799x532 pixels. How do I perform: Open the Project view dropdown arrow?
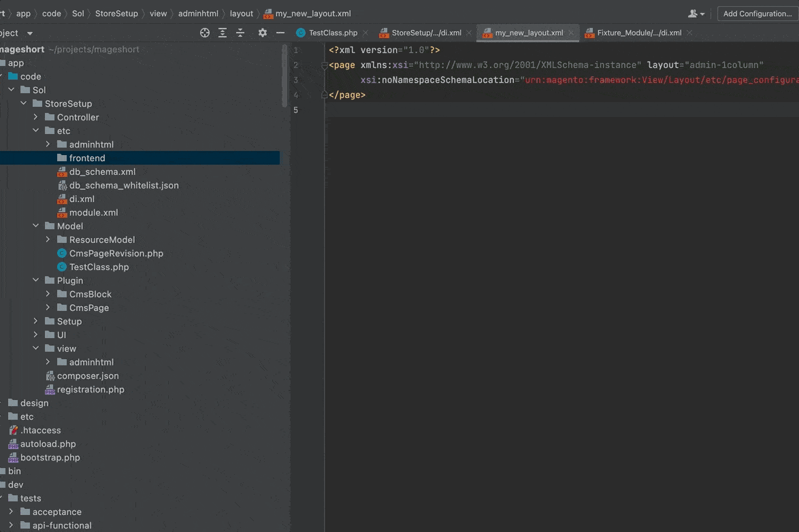tap(29, 33)
